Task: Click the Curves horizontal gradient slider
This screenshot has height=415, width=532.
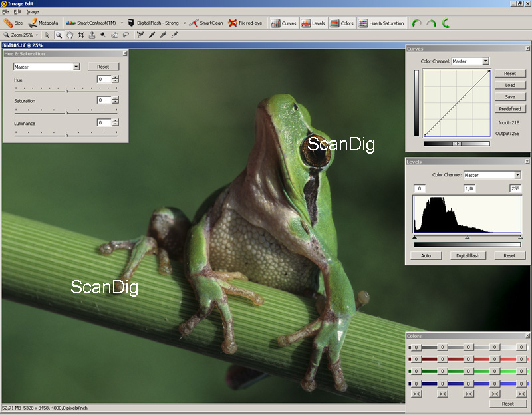Action: (457, 144)
